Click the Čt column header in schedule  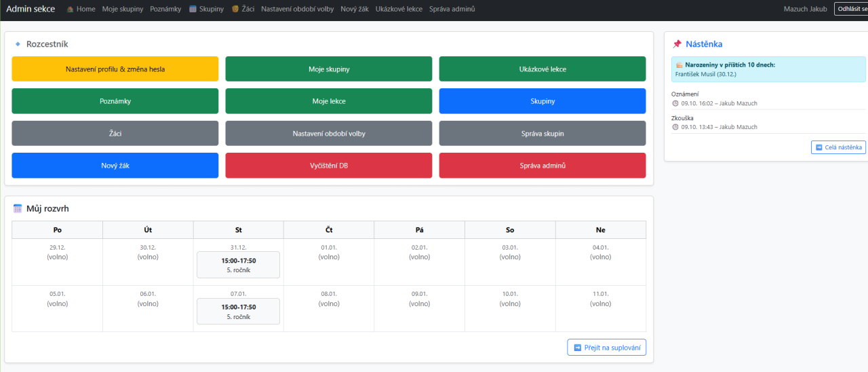329,230
